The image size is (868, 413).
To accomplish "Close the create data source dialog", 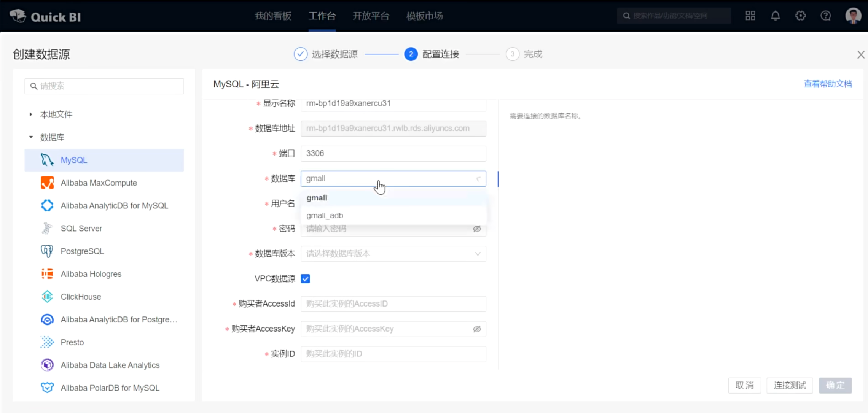I will click(861, 55).
